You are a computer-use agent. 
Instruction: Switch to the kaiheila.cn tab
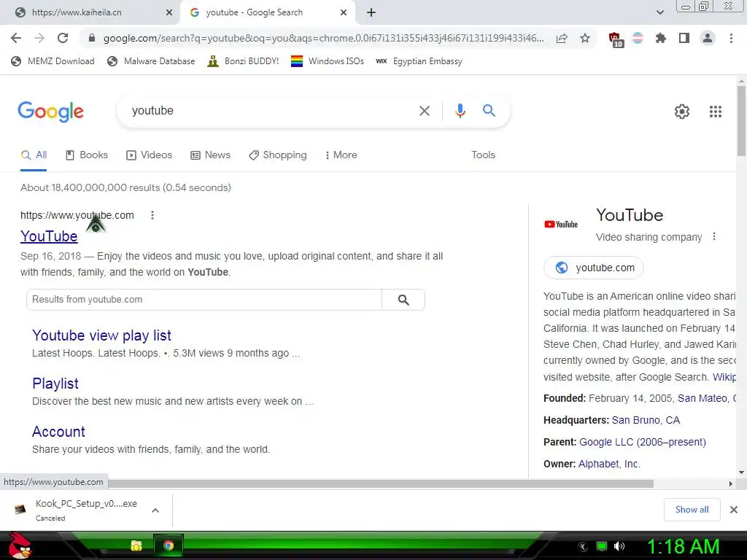[90, 12]
